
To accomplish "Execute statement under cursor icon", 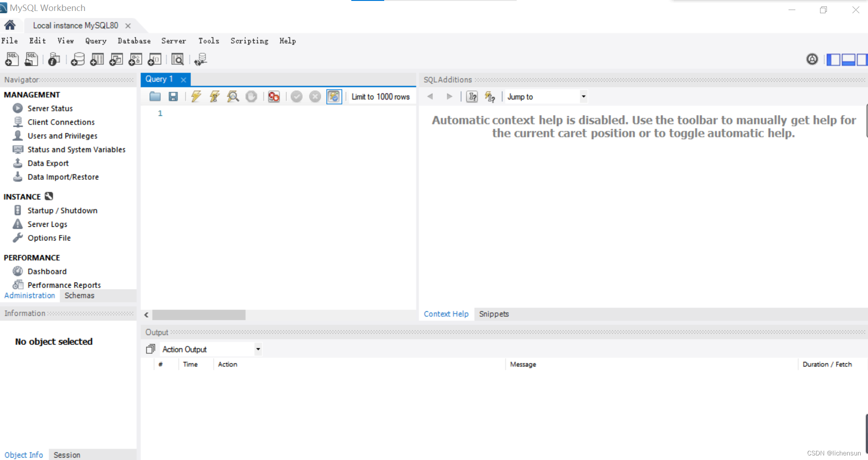I will [214, 96].
